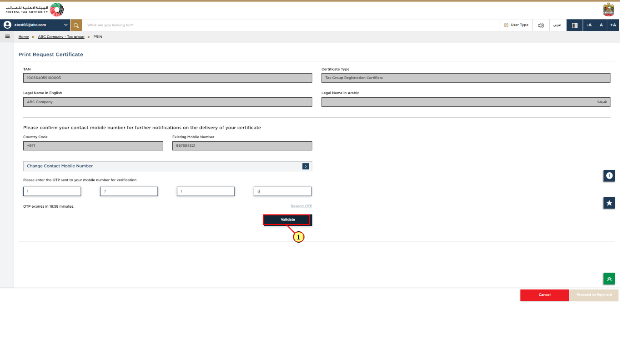Viewport: 643px width, 364px height.
Task: Open the information icon panel
Action: pos(609,175)
